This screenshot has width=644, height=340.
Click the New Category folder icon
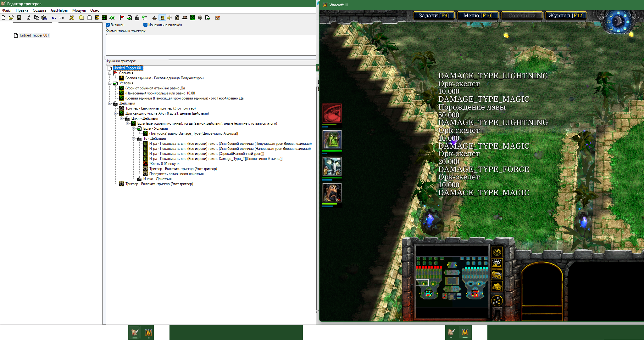(x=81, y=18)
